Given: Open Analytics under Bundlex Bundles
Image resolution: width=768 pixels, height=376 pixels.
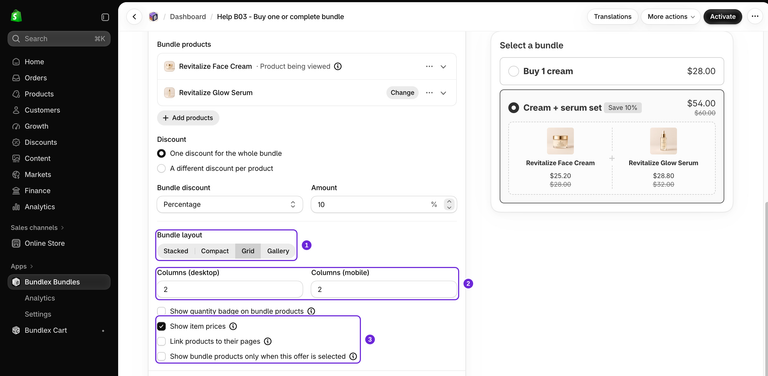Looking at the screenshot, I should (40, 298).
